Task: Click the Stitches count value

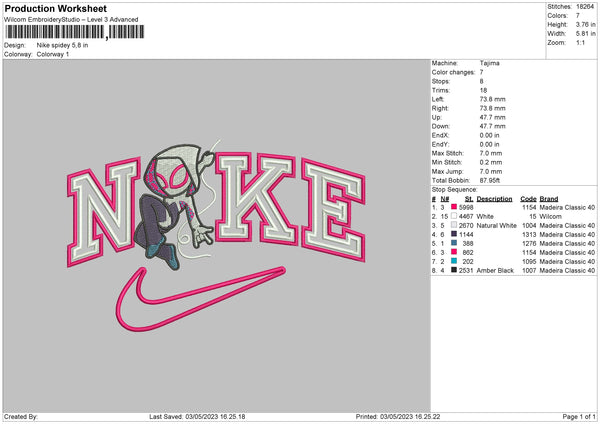Action: tap(585, 7)
